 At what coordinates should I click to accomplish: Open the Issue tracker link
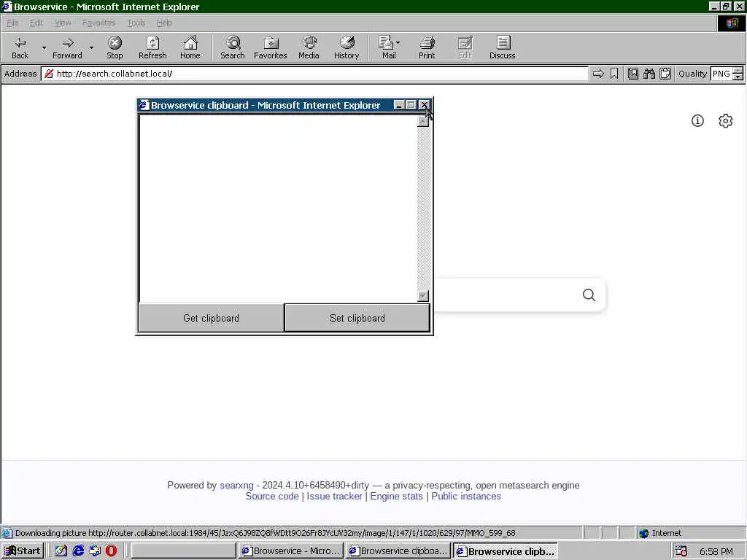click(334, 496)
